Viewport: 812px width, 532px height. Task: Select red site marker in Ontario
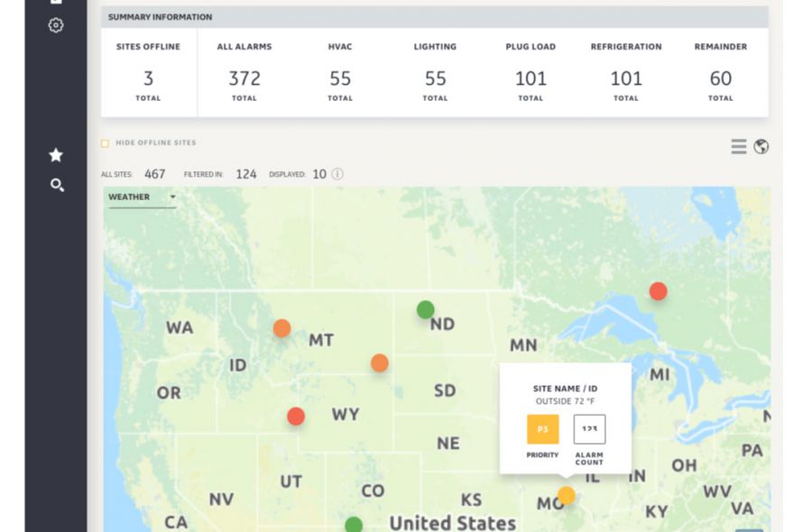[659, 291]
